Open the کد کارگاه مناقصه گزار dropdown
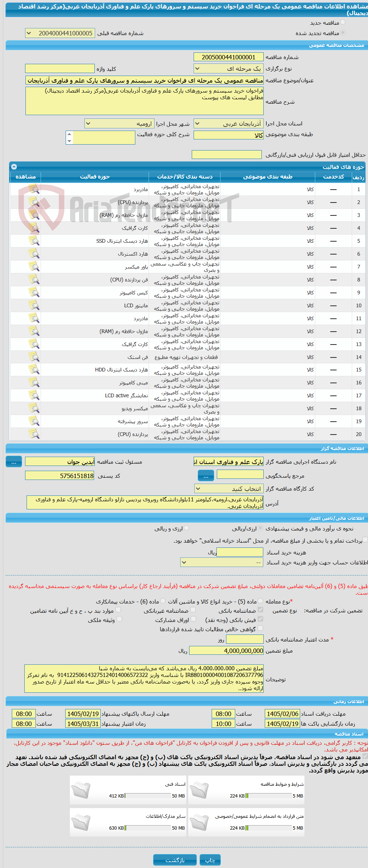 point(229,489)
